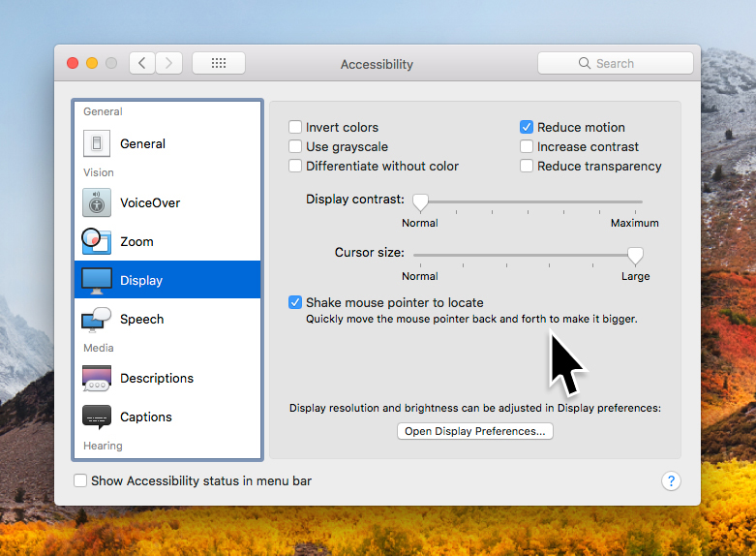Toggle Use grayscale checkbox
The image size is (756, 556).
(x=295, y=146)
